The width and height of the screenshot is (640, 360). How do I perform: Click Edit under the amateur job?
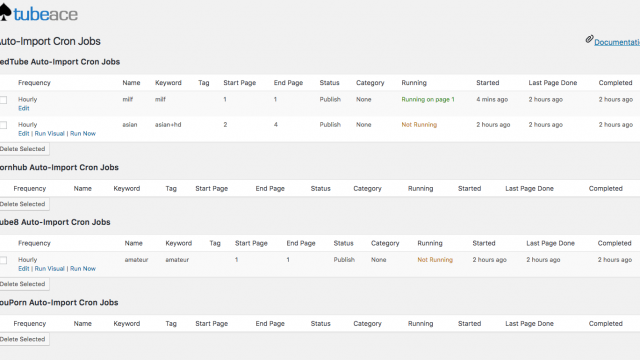[24, 269]
